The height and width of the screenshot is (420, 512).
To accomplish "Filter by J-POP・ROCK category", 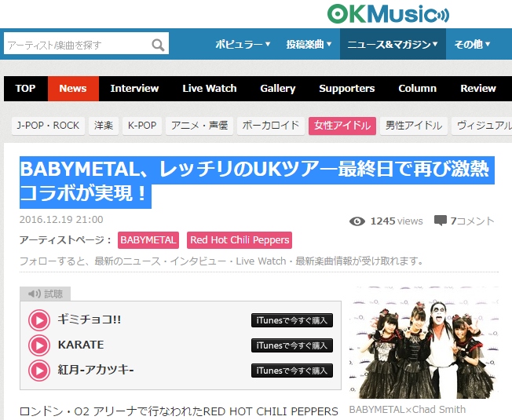I will point(48,126).
